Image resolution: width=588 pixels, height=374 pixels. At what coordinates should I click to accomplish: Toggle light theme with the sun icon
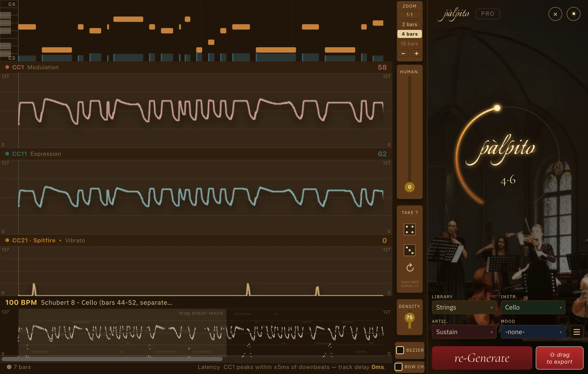pyautogui.click(x=573, y=14)
